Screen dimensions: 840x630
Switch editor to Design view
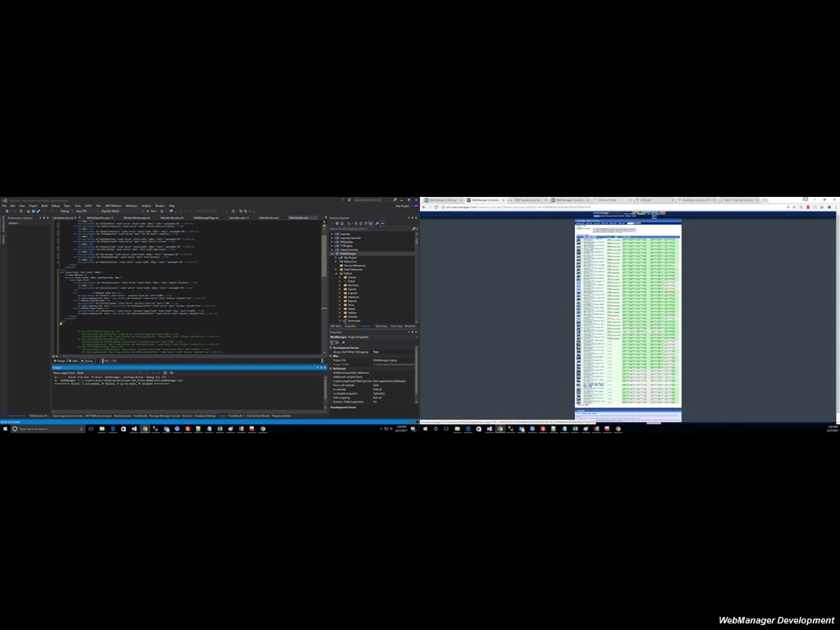(x=60, y=360)
